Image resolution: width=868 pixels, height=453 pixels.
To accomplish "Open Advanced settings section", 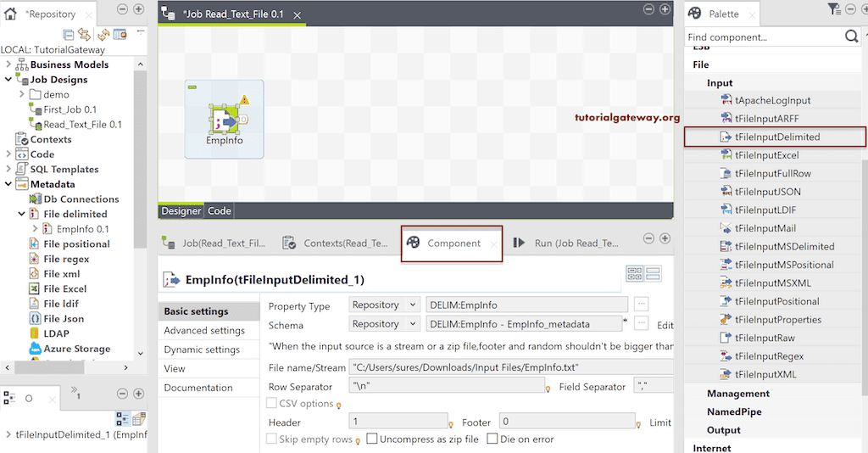I will (204, 331).
